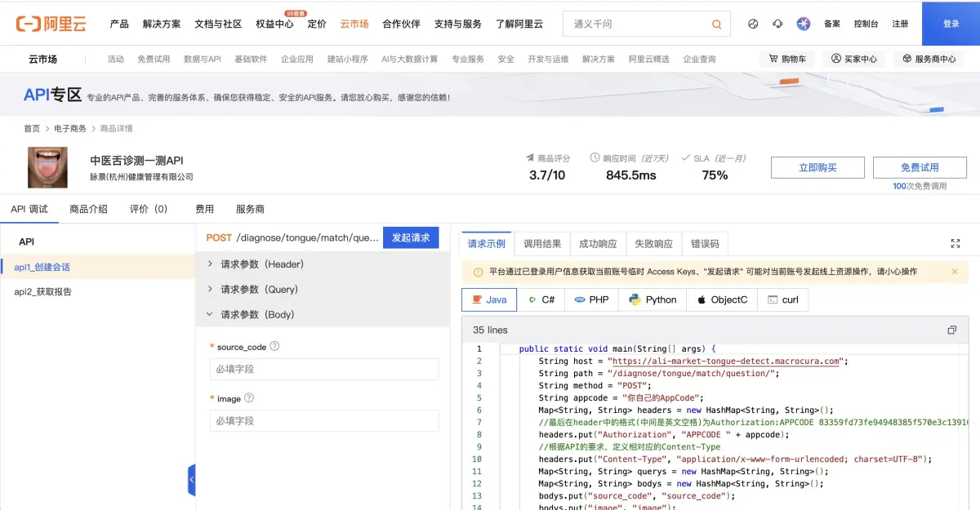Open the 文档与社区 top menu

(218, 24)
